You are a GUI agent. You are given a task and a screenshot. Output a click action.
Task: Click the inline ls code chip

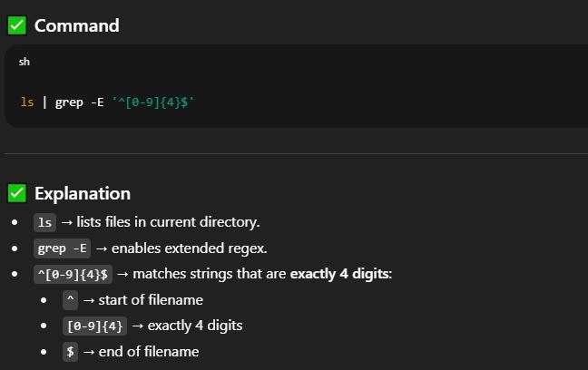click(x=44, y=222)
